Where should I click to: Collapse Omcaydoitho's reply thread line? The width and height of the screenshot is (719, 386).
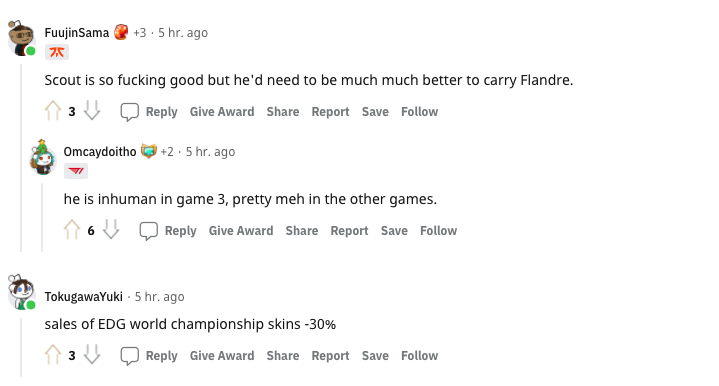42,217
